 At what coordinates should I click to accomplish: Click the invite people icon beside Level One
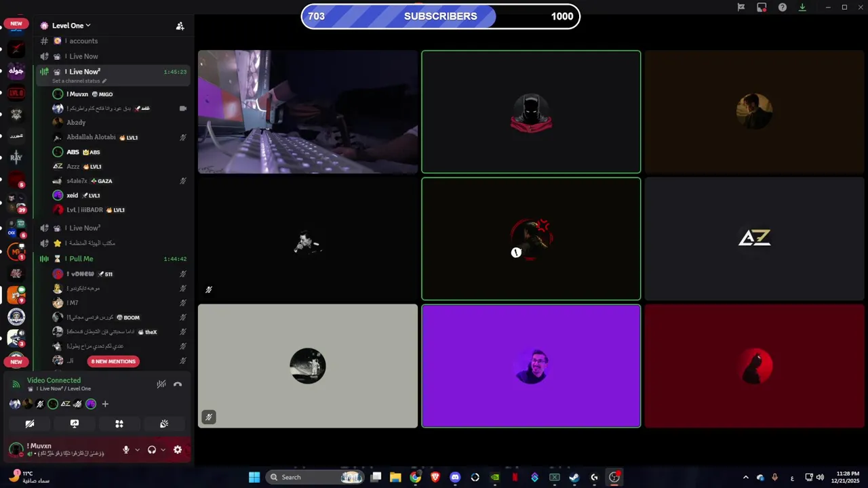tap(180, 26)
